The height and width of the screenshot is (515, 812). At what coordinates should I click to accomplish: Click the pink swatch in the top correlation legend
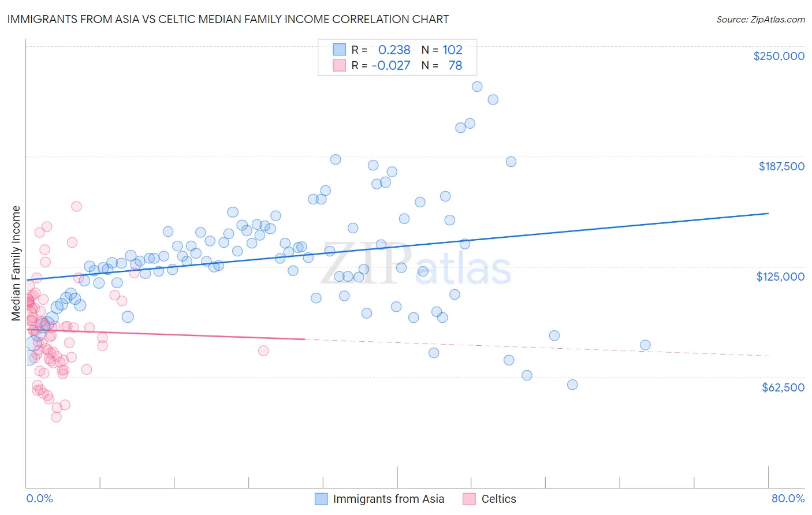pos(339,65)
